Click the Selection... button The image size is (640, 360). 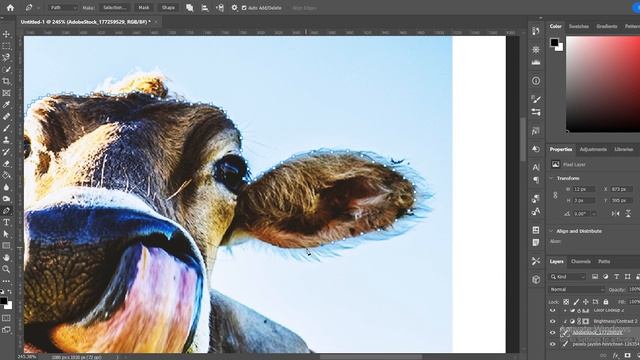pyautogui.click(x=114, y=8)
